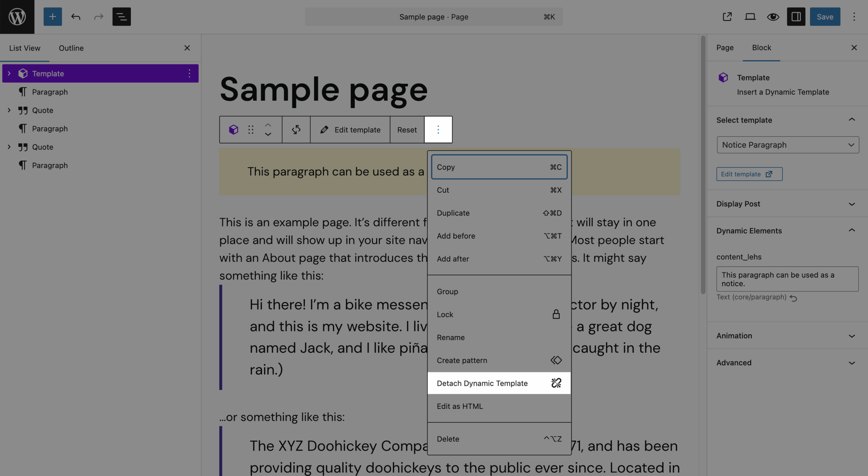Image resolution: width=868 pixels, height=476 pixels.
Task: Click the Save button
Action: click(x=825, y=17)
